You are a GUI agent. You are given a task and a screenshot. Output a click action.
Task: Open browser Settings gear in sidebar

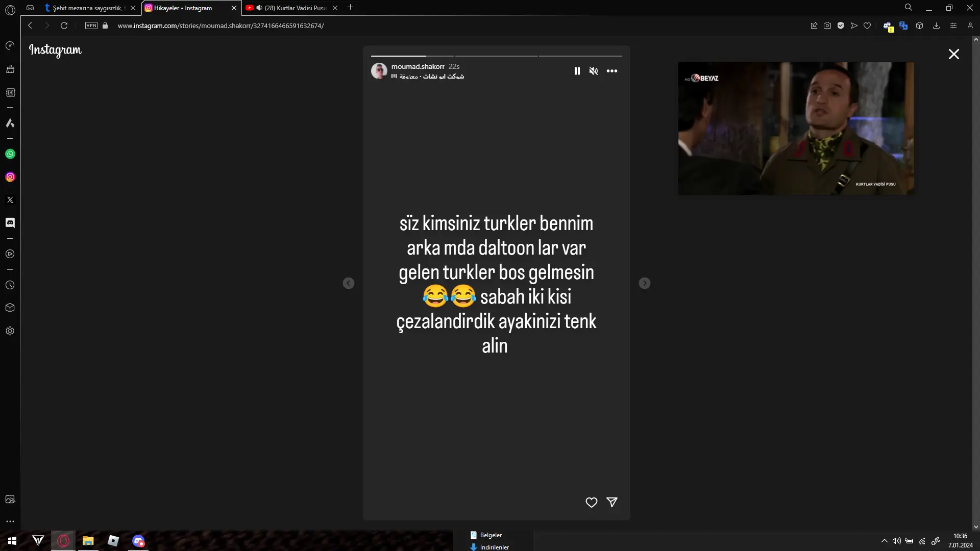[x=10, y=331]
